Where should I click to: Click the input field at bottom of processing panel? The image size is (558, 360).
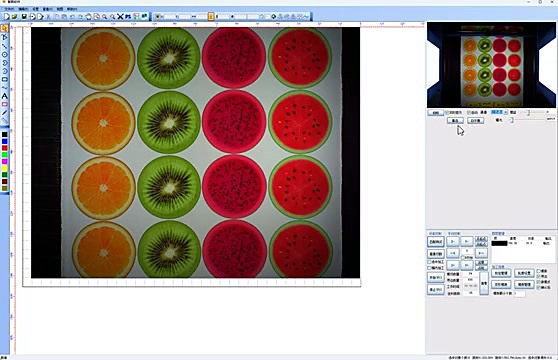coord(519,293)
